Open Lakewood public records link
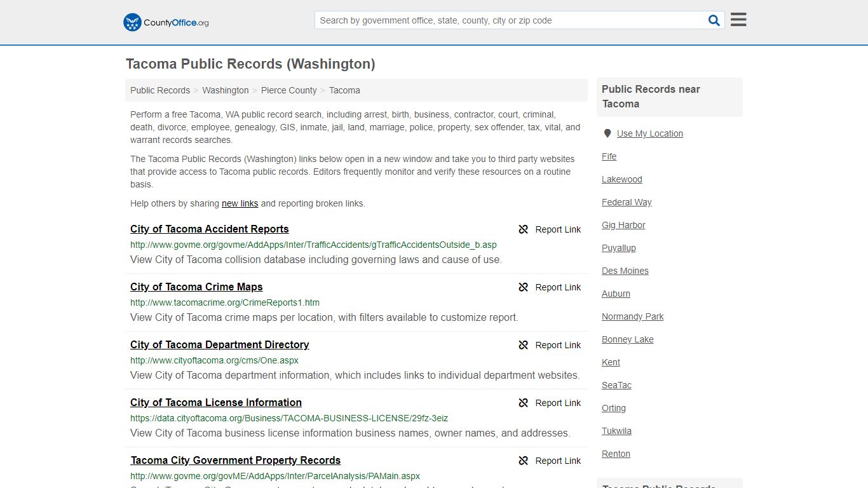The height and width of the screenshot is (488, 868). [x=622, y=179]
